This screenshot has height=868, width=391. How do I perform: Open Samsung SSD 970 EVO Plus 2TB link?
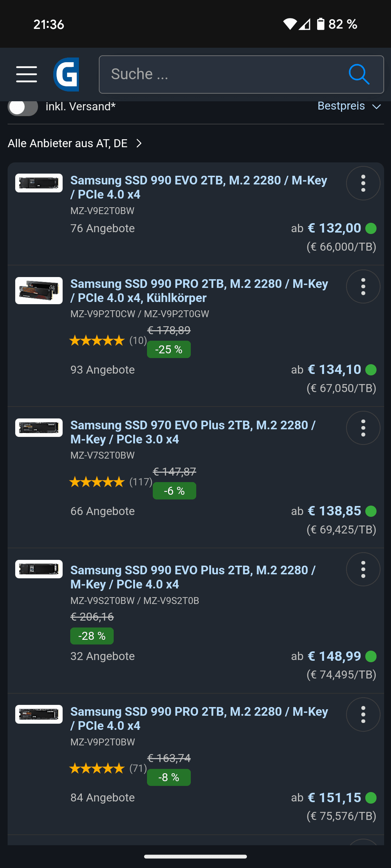click(193, 432)
